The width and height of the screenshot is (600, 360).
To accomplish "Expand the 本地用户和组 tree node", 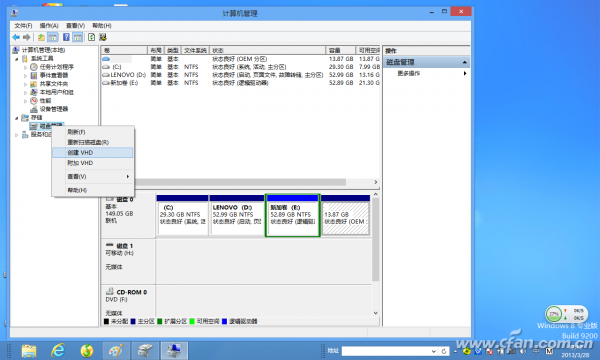I will pos(25,93).
